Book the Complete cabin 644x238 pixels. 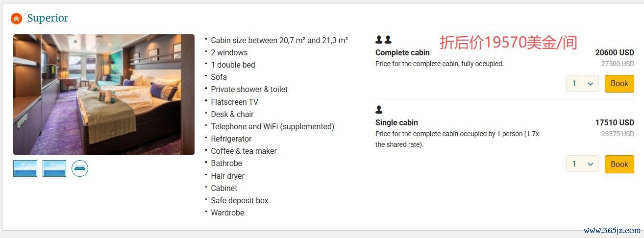pyautogui.click(x=619, y=84)
